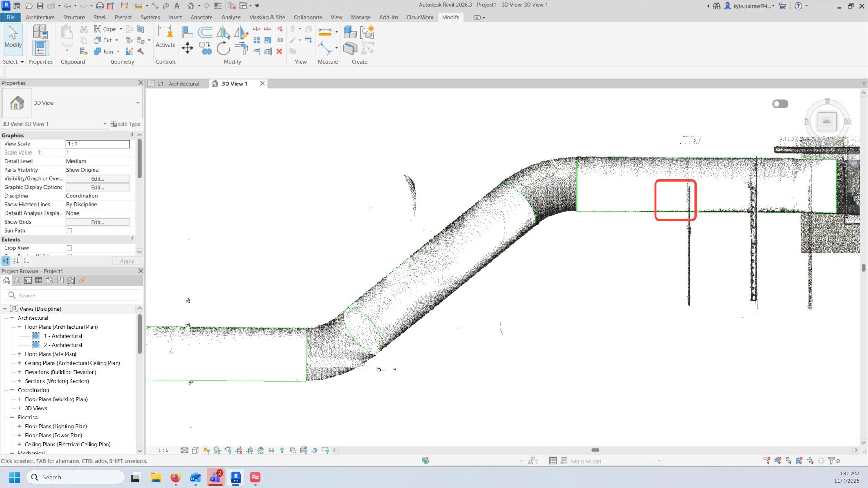Image resolution: width=868 pixels, height=488 pixels.
Task: Click Edit for Graphic Display Options
Action: (98, 188)
